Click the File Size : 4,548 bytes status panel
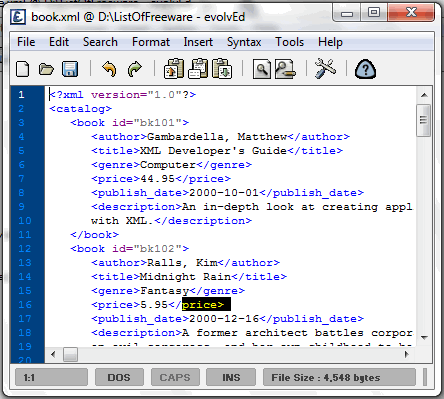Image resolution: width=444 pixels, height=399 pixels. point(339,377)
